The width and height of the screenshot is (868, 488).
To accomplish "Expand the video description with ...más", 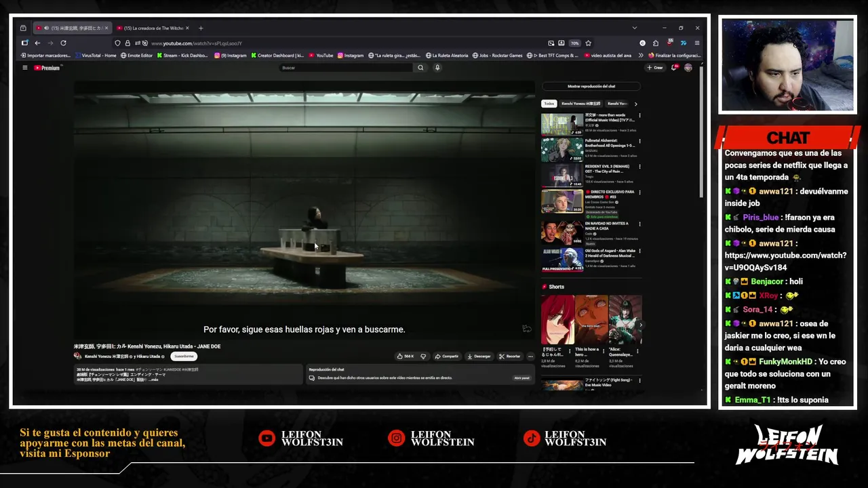I will click(153, 380).
